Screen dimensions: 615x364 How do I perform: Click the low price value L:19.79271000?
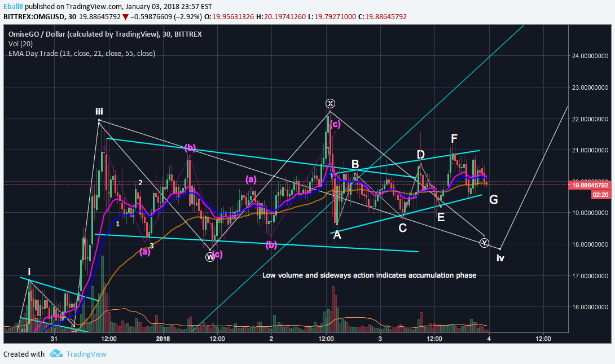pyautogui.click(x=332, y=17)
